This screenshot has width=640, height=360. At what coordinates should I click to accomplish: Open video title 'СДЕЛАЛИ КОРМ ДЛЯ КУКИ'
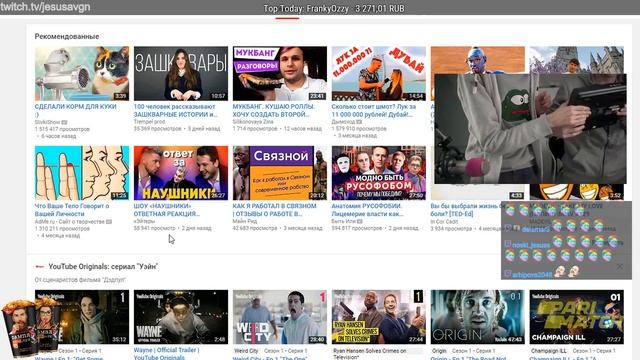click(x=76, y=110)
